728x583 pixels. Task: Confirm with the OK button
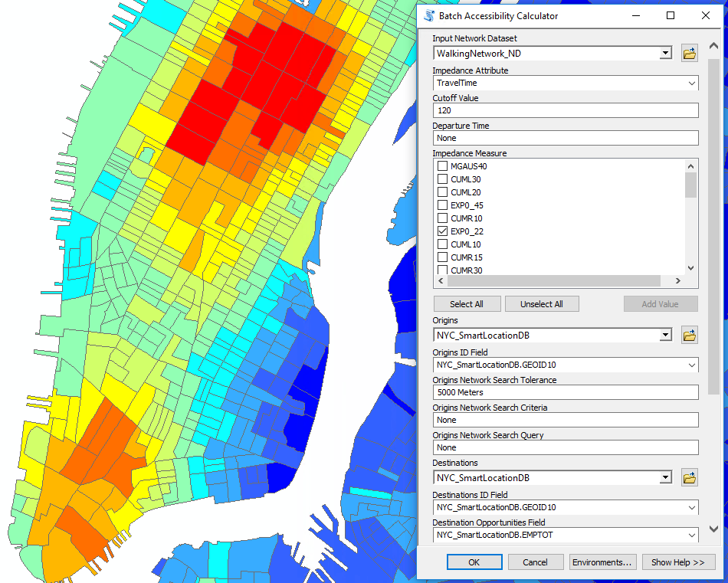474,562
